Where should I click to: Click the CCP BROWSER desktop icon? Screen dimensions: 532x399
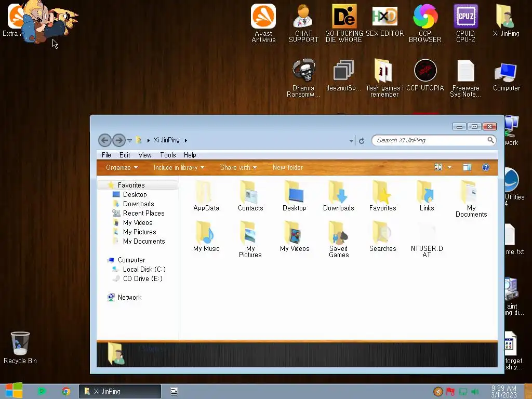point(425,23)
